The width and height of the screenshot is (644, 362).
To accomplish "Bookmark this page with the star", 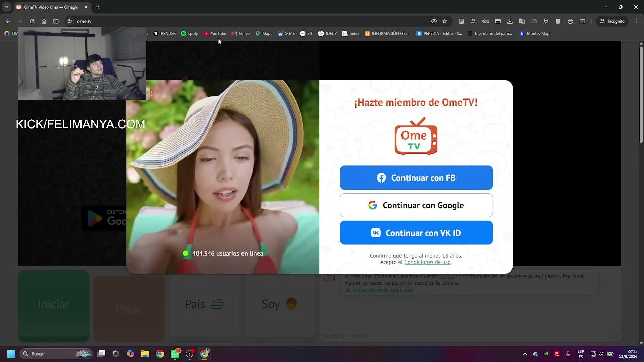I will click(445, 21).
